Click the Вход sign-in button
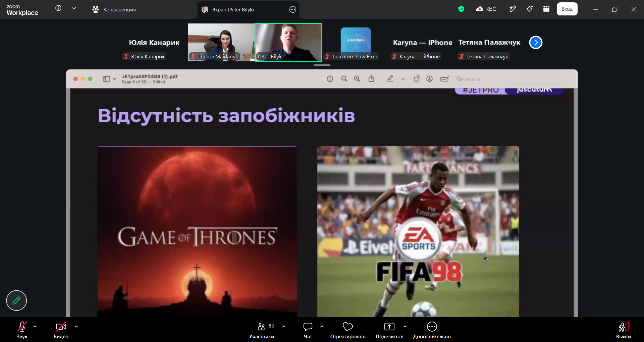Screen dimensions: 644x342 point(567,9)
